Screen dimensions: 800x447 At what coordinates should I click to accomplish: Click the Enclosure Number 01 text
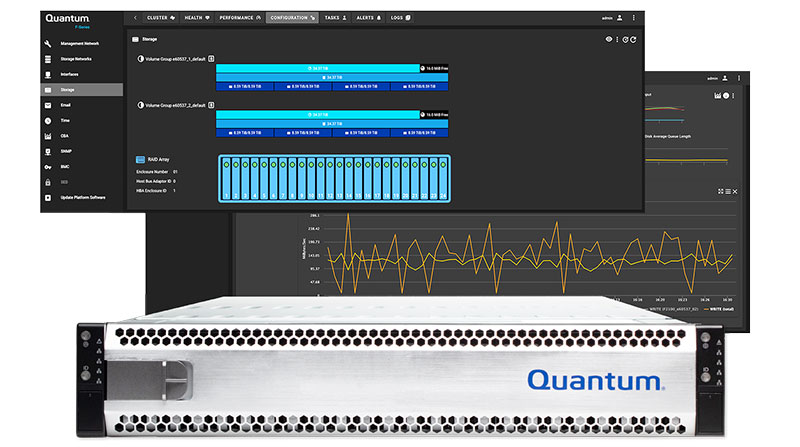click(x=157, y=172)
